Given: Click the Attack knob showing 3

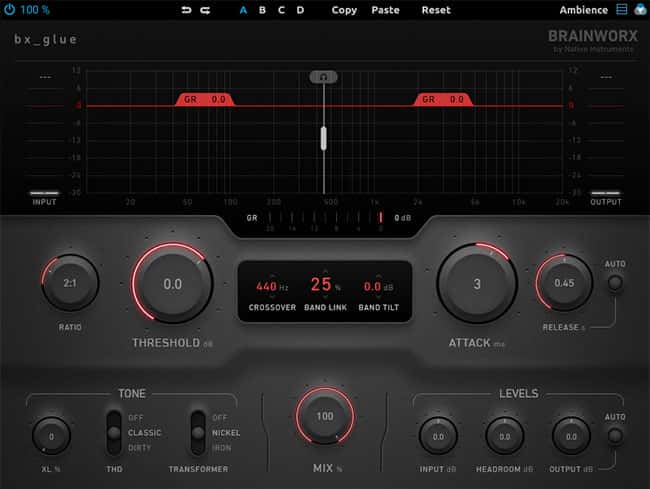Looking at the screenshot, I should pos(477,284).
